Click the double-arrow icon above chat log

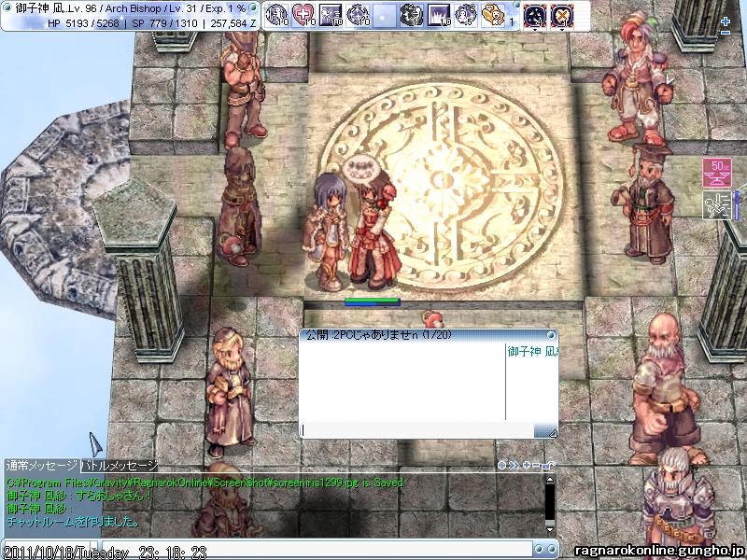click(x=514, y=465)
